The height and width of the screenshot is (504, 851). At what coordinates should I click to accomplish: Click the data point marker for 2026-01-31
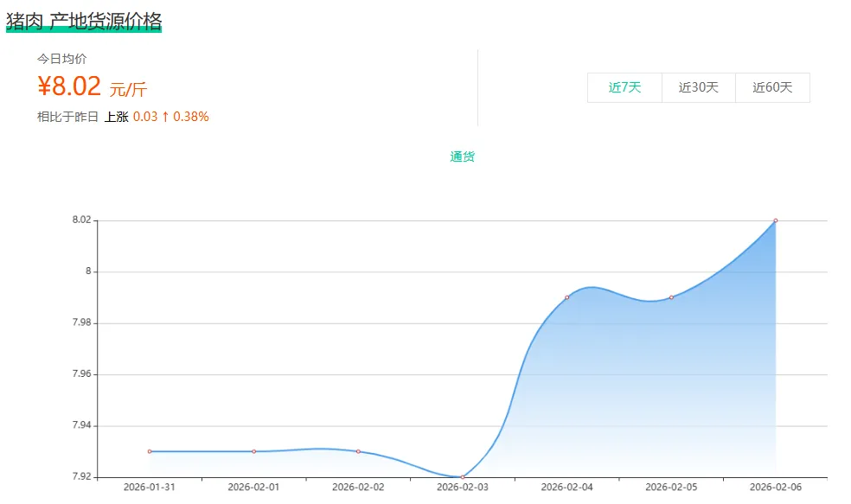point(150,451)
